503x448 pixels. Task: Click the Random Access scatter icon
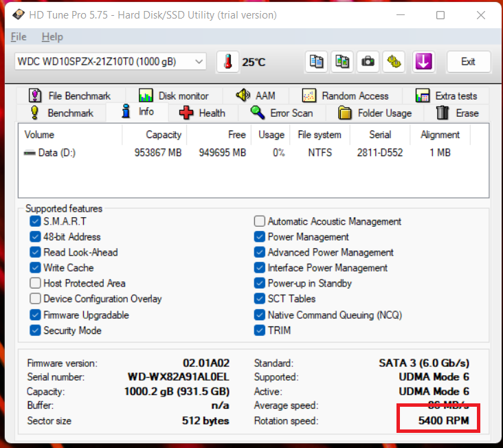click(309, 96)
